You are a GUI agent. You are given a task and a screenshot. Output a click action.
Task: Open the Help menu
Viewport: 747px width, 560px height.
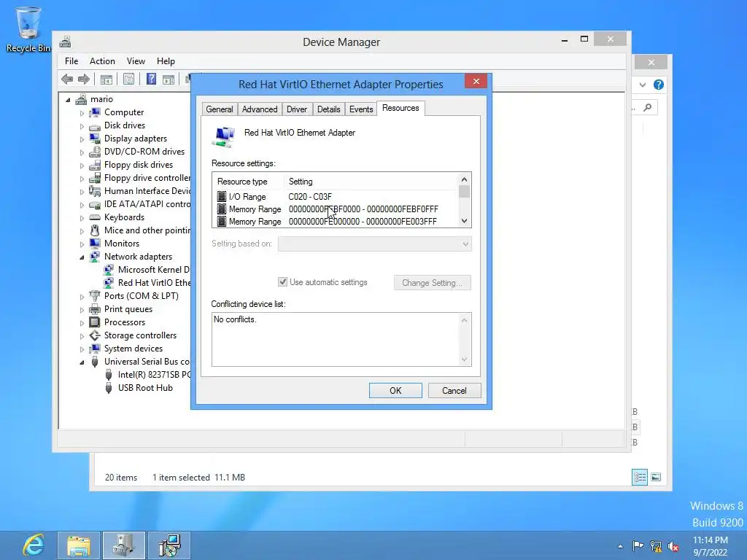[166, 61]
